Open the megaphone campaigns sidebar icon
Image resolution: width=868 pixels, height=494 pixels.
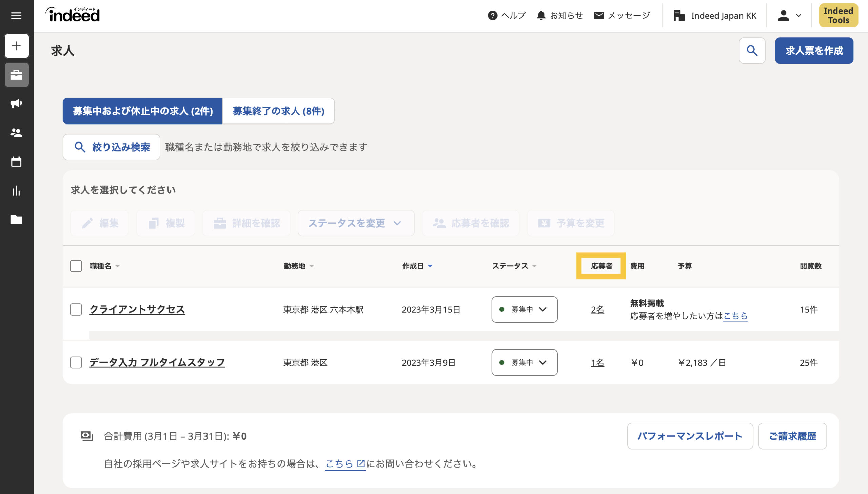[16, 103]
